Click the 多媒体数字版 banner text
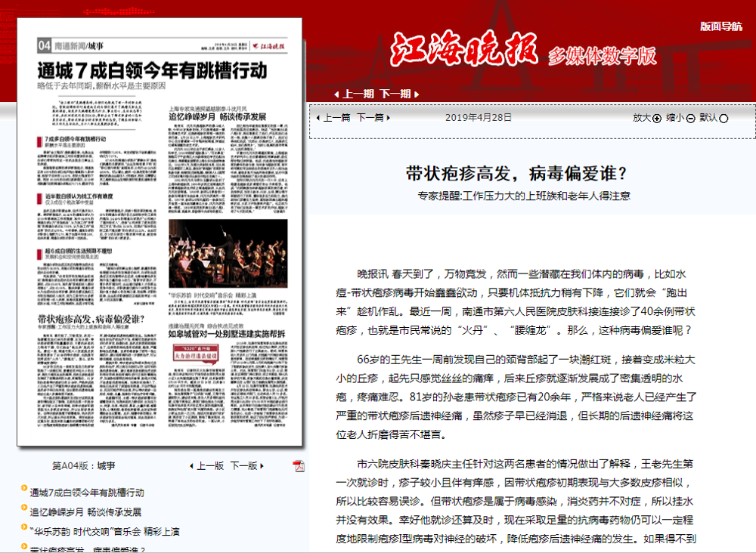Viewport: 756px width, 553px height. pos(603,57)
